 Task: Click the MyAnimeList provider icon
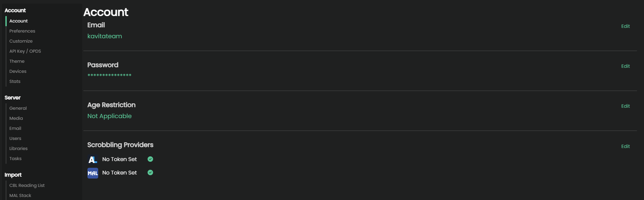(92, 173)
